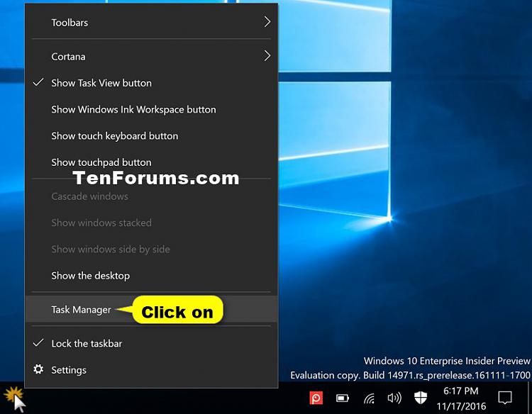Open the volume speaker icon
The image size is (532, 414).
point(394,398)
